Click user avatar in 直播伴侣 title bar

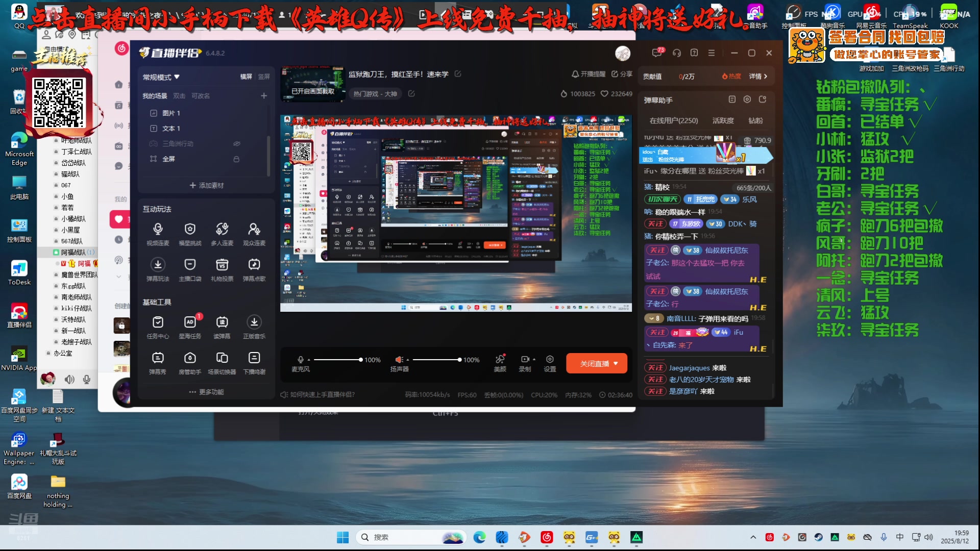pyautogui.click(x=623, y=53)
